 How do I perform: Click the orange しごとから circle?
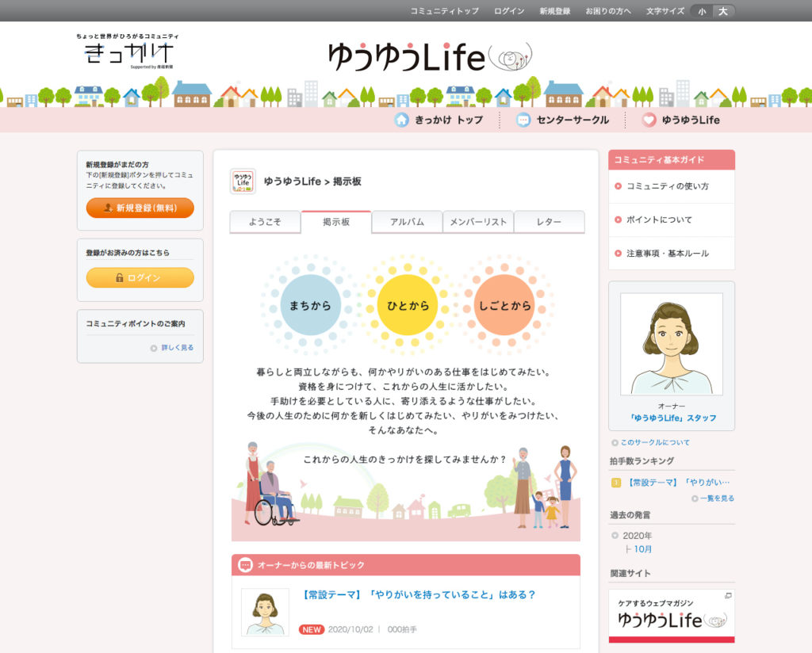[504, 305]
